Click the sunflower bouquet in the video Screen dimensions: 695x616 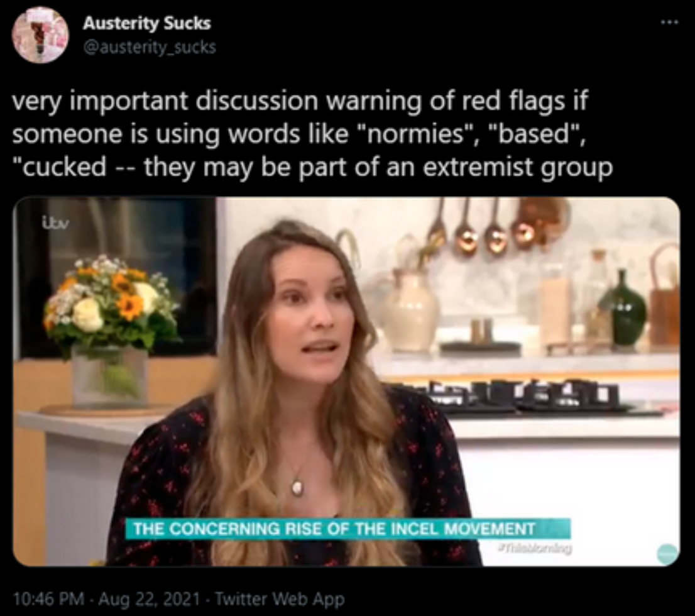click(111, 302)
